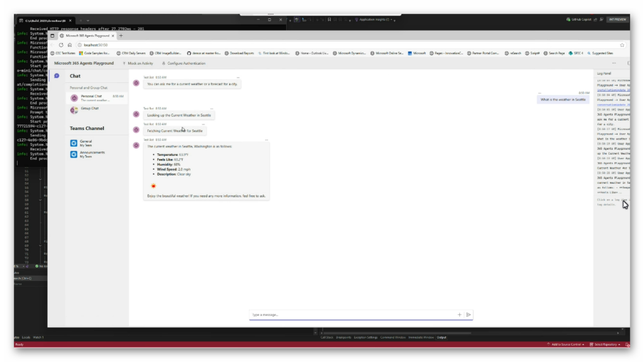Open Add to Source Control dropdown

click(565, 344)
